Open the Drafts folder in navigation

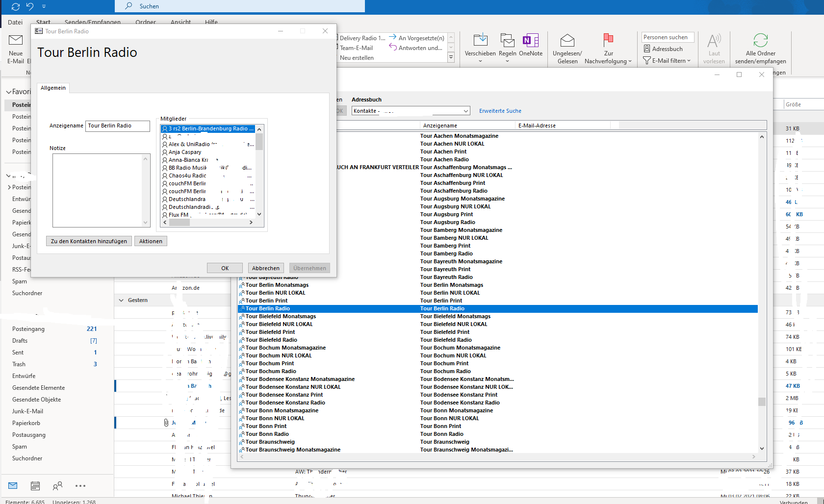click(x=20, y=341)
